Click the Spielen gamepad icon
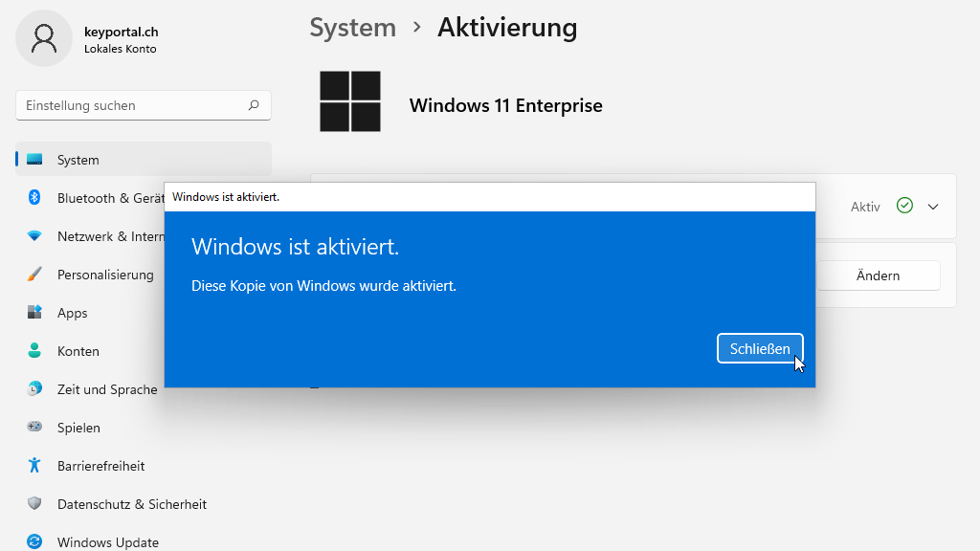Viewport: 980px width, 551px height. coord(34,428)
